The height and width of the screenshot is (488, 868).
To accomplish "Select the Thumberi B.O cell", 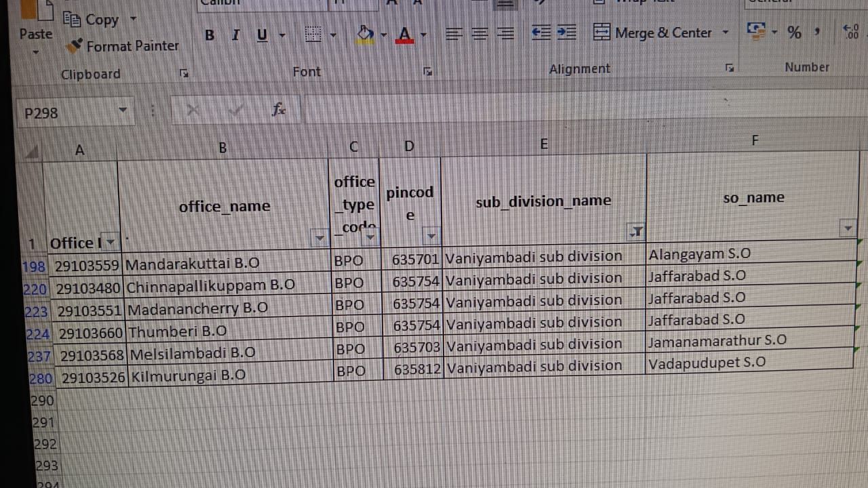I will point(229,331).
